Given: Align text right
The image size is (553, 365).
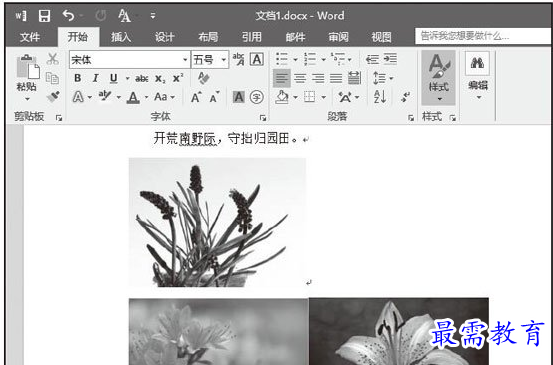Looking at the screenshot, I should 318,78.
